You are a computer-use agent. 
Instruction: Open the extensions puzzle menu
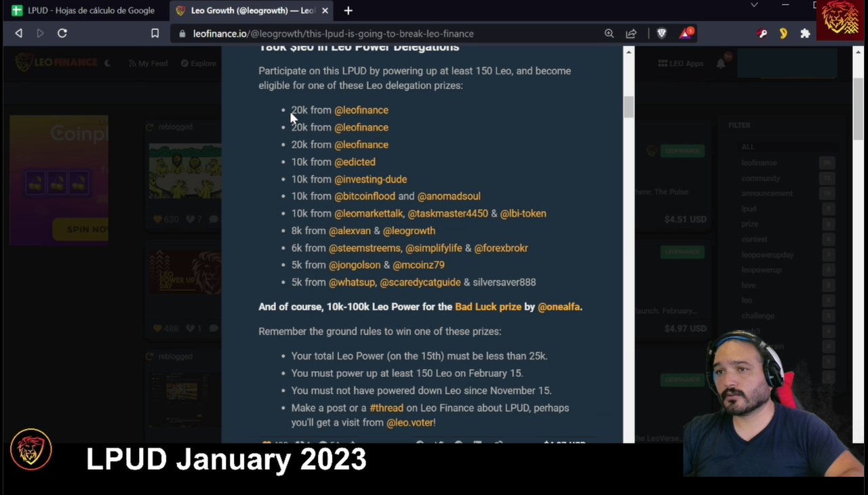click(805, 33)
